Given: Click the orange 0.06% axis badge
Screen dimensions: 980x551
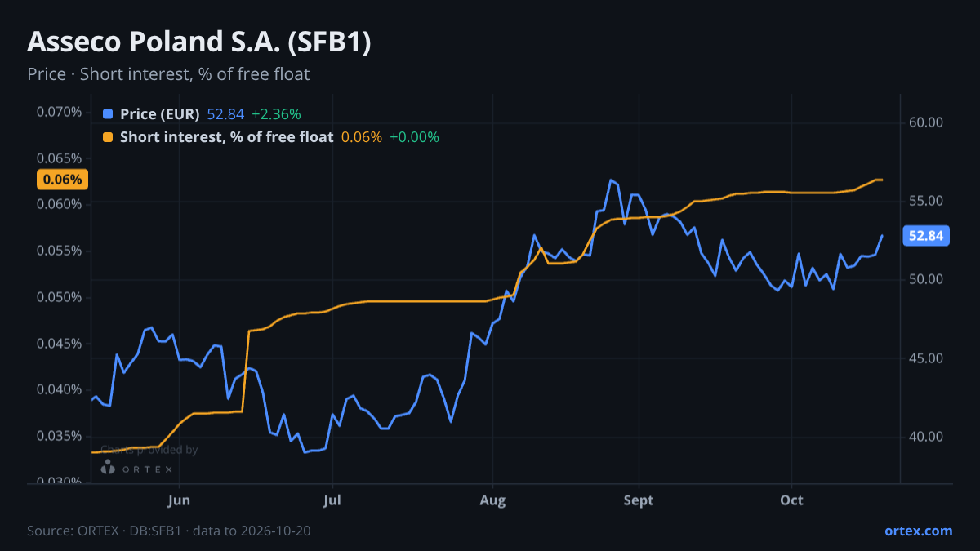Looking at the screenshot, I should (x=62, y=180).
